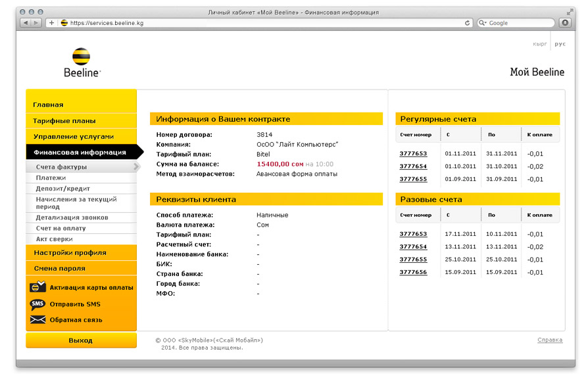The image size is (588, 378).
Task: Click the Мой Beeline page title
Action: [x=537, y=72]
